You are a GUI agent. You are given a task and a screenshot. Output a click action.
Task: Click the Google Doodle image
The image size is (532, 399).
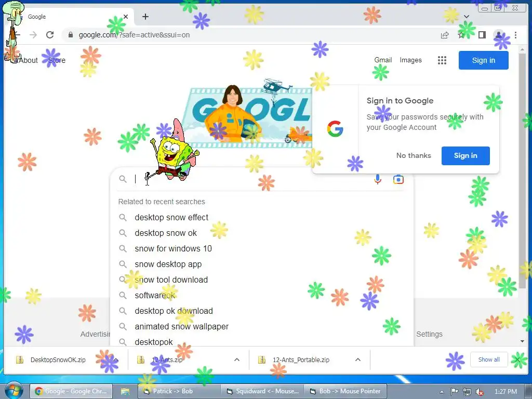(247, 117)
